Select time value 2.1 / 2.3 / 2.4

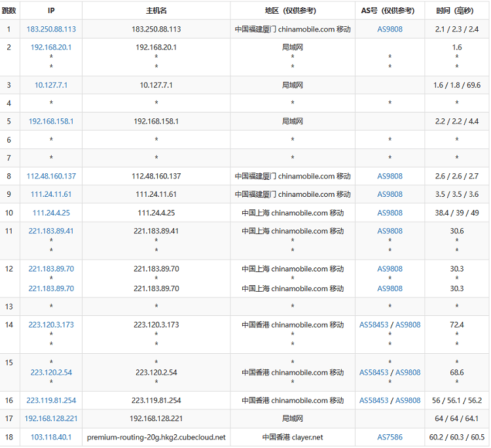pos(457,29)
